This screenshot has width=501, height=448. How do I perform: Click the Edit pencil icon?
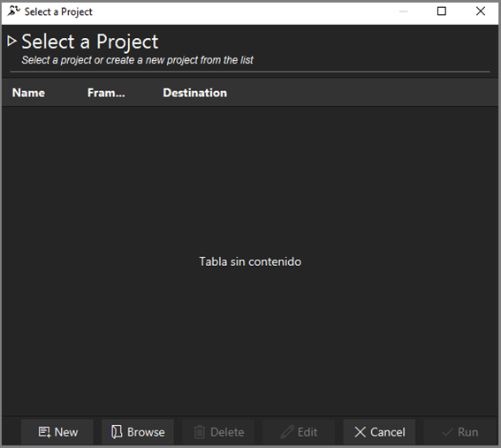point(287,432)
